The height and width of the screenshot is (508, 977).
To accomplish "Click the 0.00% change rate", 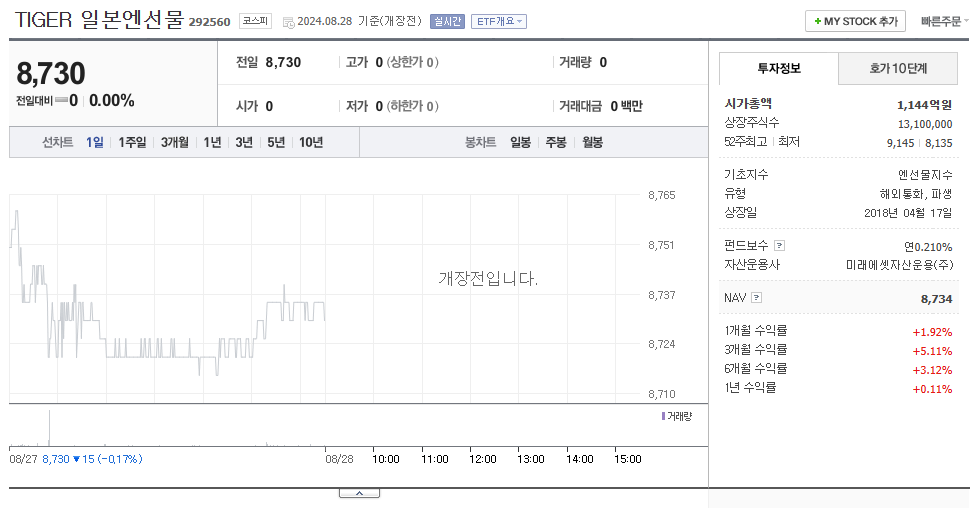I will (112, 100).
